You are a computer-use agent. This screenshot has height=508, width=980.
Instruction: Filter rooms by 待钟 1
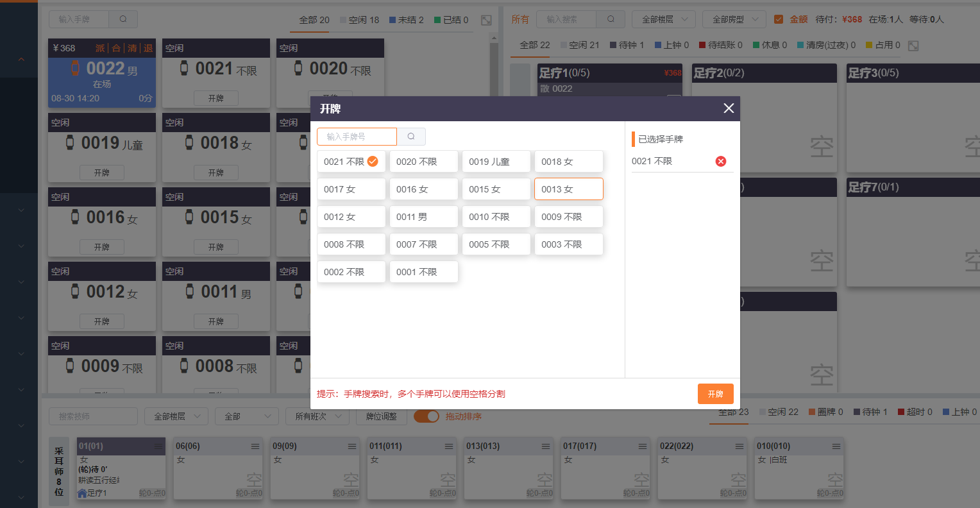[627, 45]
